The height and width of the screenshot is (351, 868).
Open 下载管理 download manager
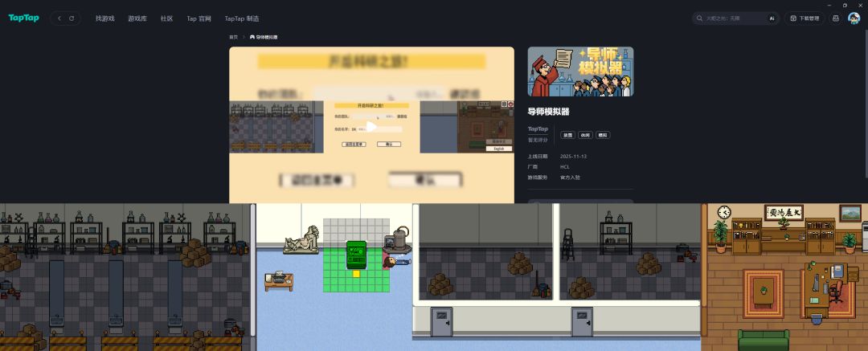[805, 18]
